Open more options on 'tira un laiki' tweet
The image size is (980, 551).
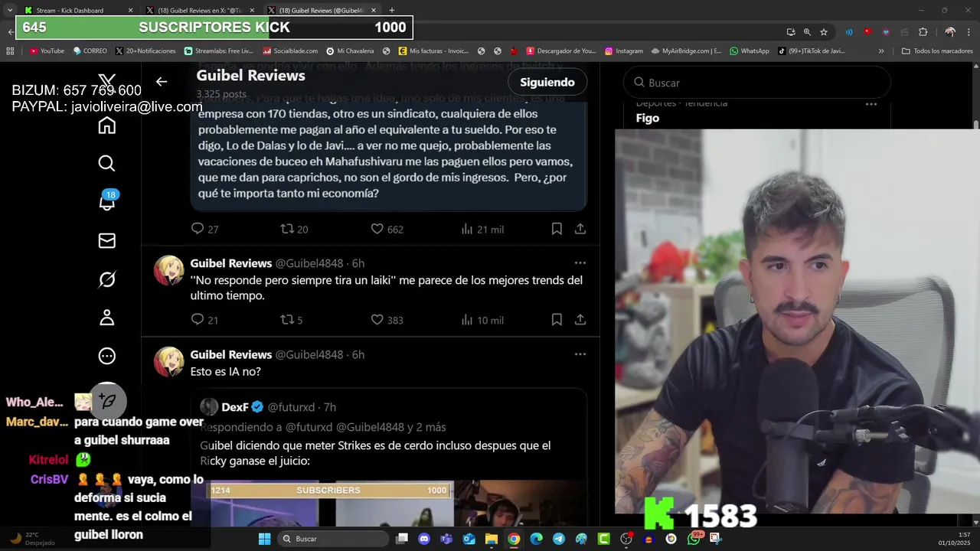pyautogui.click(x=580, y=263)
